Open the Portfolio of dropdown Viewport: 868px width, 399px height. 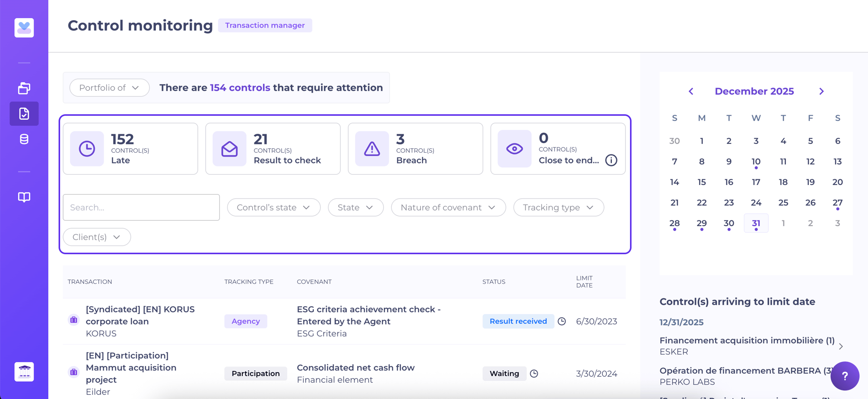coord(109,88)
